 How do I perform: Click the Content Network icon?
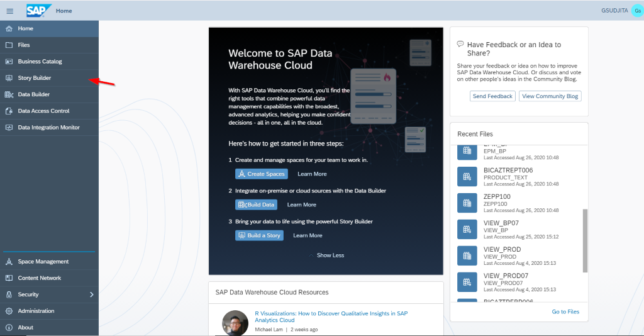(x=9, y=278)
